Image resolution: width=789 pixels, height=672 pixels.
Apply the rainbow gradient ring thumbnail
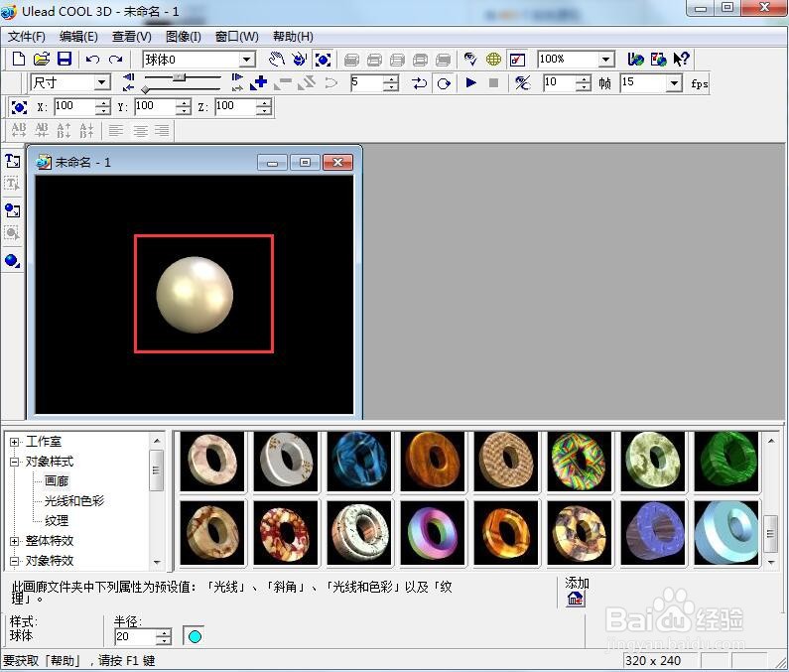click(x=433, y=532)
